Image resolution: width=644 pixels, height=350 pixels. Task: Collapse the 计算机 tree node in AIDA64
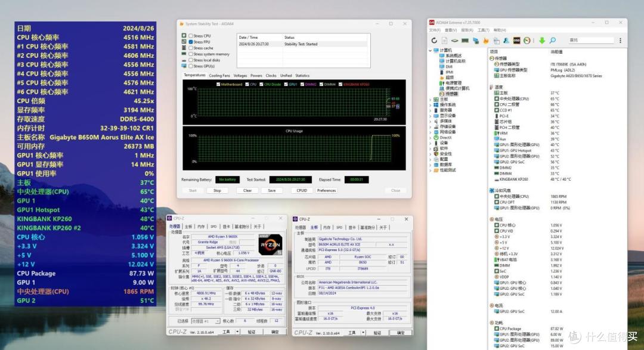431,50
